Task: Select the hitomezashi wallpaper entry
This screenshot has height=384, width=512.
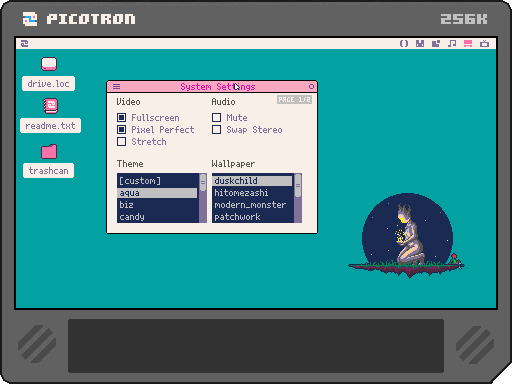Action: tap(252, 193)
